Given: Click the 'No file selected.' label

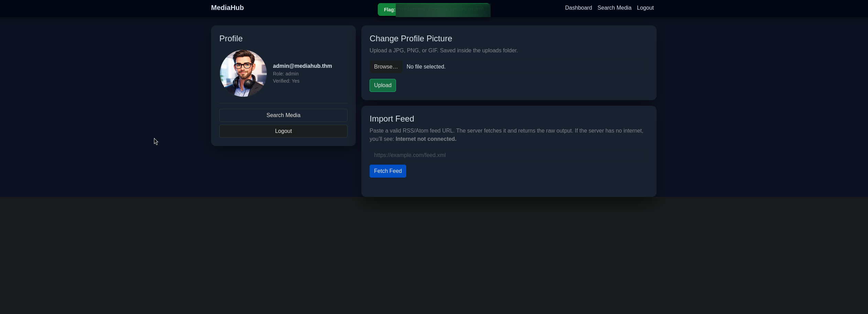Looking at the screenshot, I should [x=426, y=67].
